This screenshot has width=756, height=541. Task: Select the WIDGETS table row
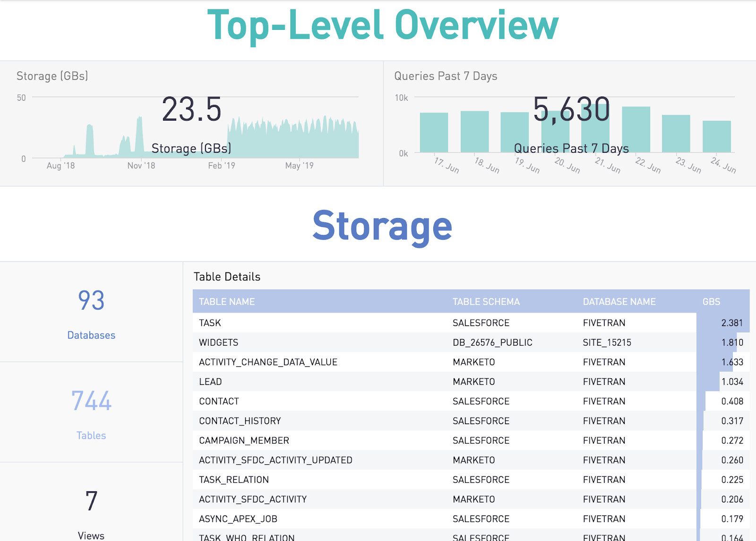471,342
